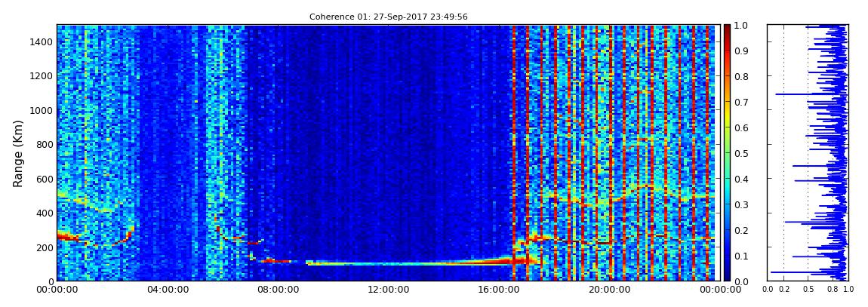This screenshot has width=868, height=307.
Task: Click the 400 tick label on range axis
Action: point(43,213)
